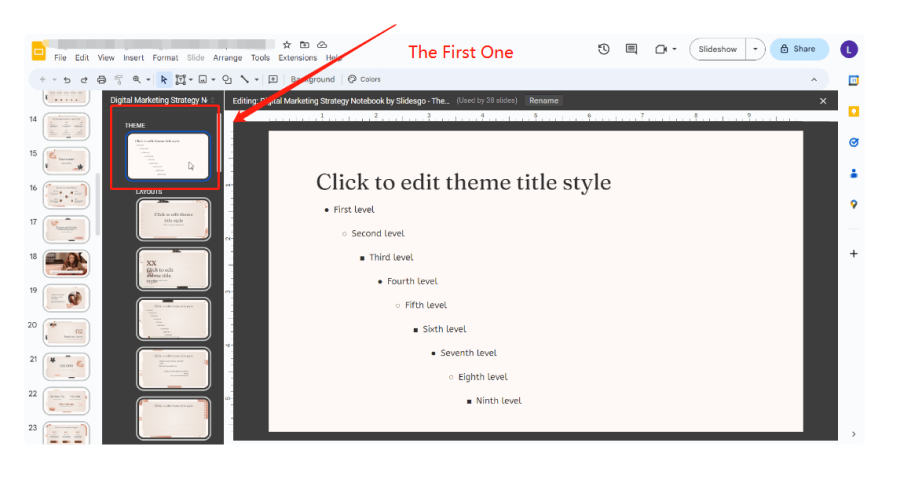
Task: Click the redo arrow
Action: [84, 80]
